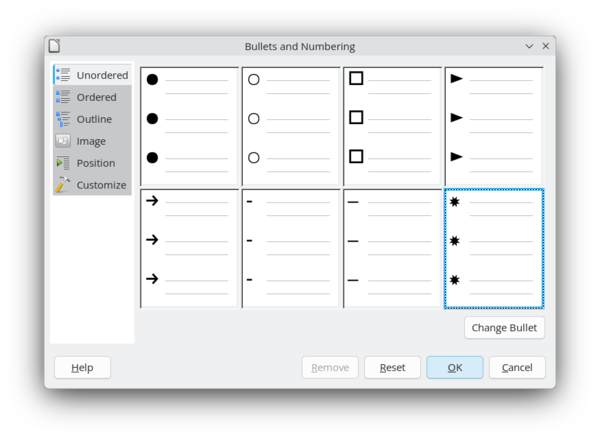The width and height of the screenshot is (600, 441).
Task: Choose the hollow circle bullet style
Action: click(x=291, y=126)
